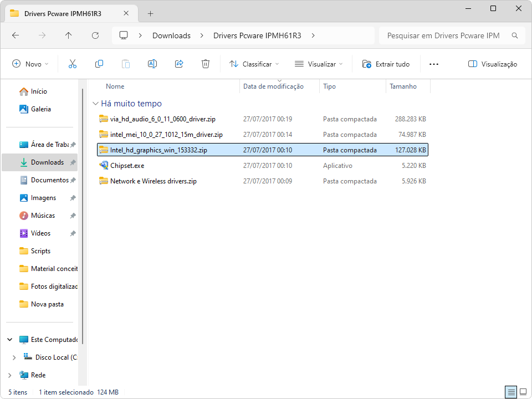Screen dimensions: 532x399
Task: Open the Visualizar view dropdown
Action: point(319,64)
